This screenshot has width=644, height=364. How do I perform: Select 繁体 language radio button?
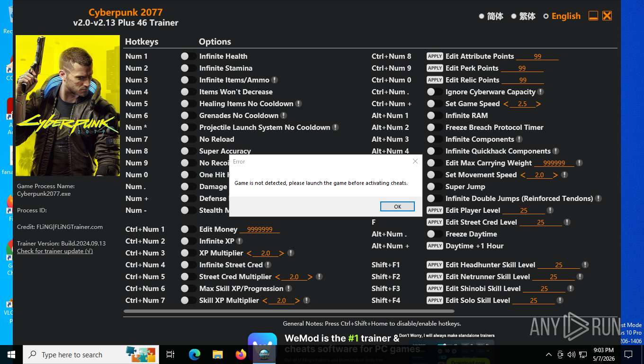pyautogui.click(x=514, y=16)
